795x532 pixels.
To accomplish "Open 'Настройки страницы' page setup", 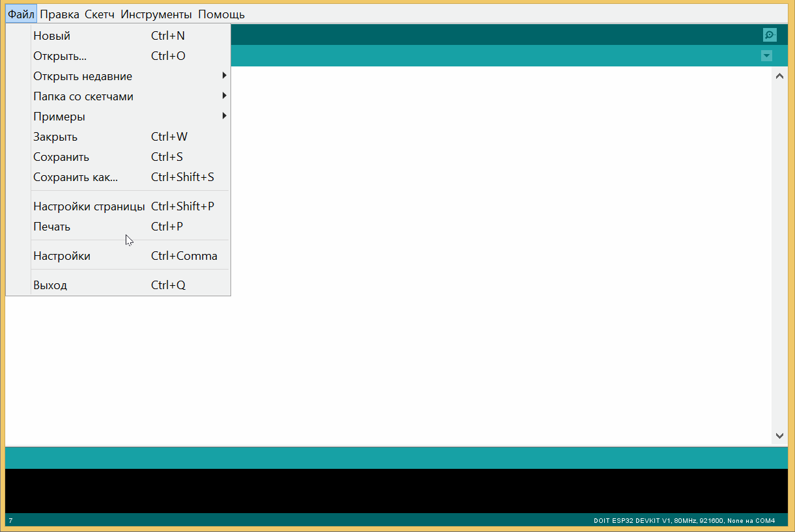I will [89, 206].
